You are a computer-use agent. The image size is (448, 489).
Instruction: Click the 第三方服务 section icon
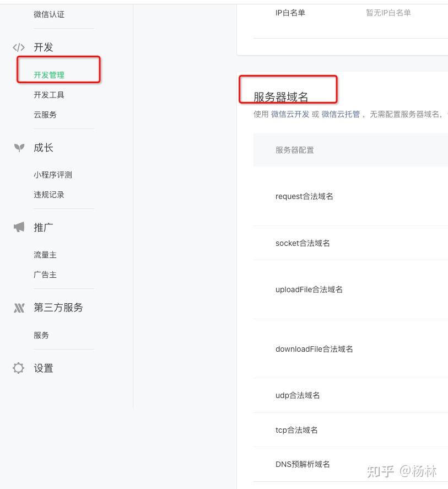click(19, 308)
